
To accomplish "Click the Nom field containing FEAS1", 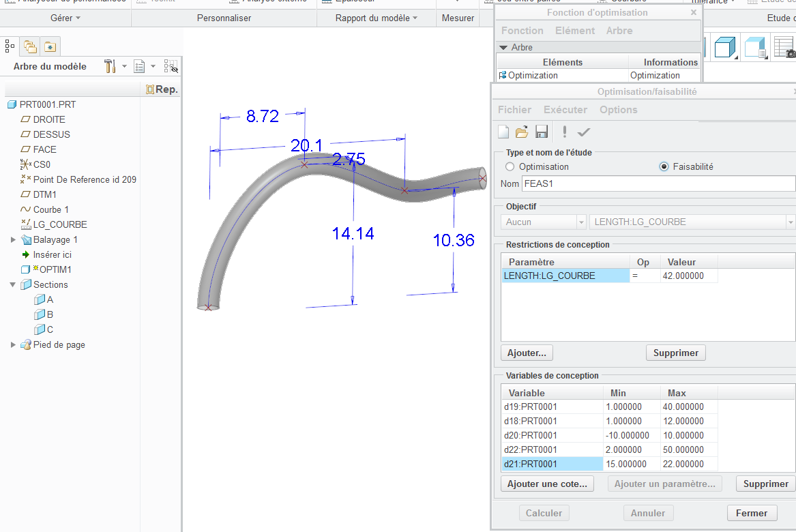I will click(x=658, y=183).
